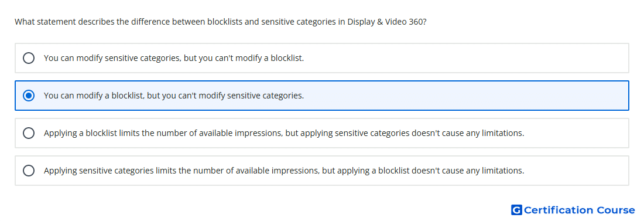This screenshot has height=221, width=644.
Task: Click answer text 'Applying a blocklist limits the number…'
Action: point(284,133)
